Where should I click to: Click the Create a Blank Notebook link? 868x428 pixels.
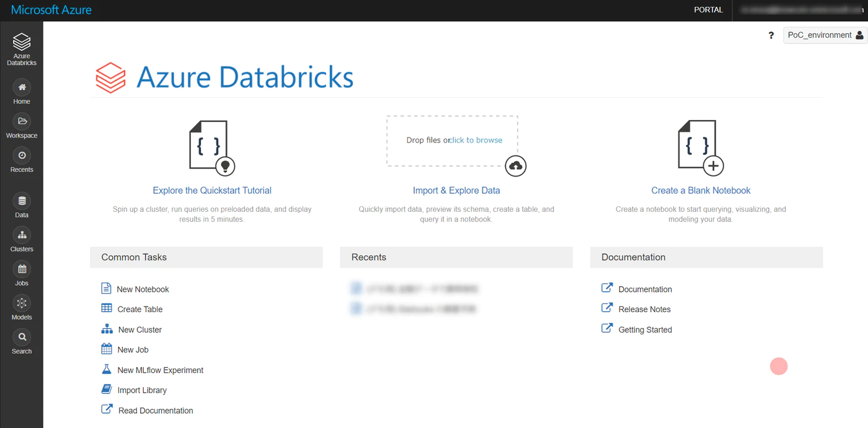click(701, 191)
